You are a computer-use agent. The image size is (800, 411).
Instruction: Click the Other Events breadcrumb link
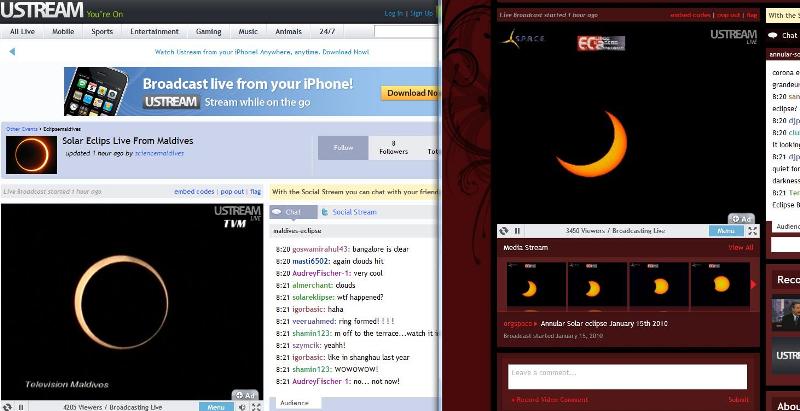pyautogui.click(x=23, y=129)
